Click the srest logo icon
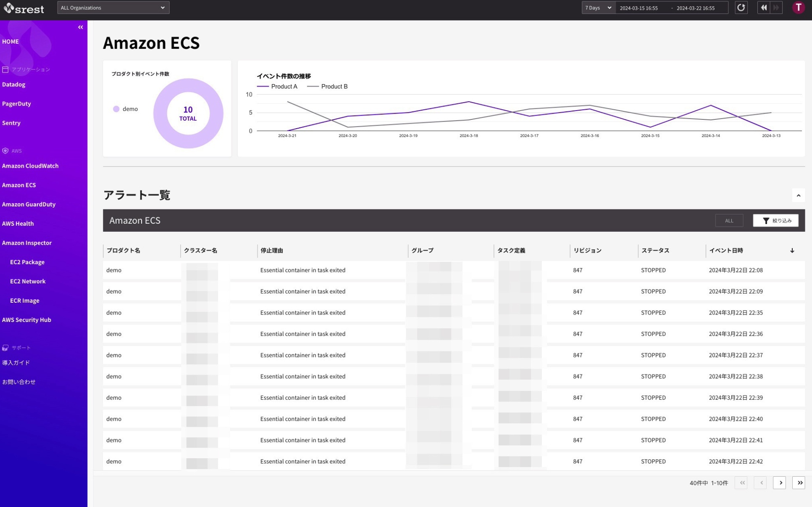 click(x=9, y=8)
